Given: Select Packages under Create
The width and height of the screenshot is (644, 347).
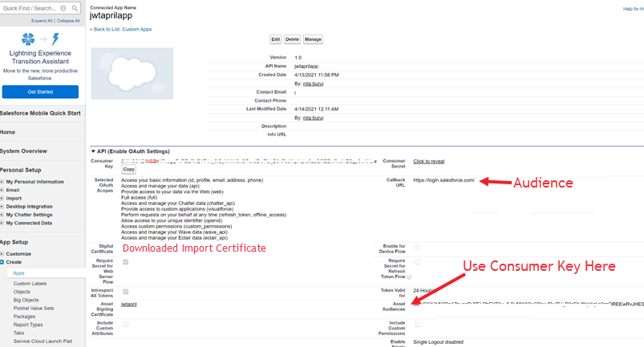Looking at the screenshot, I should point(24,317).
